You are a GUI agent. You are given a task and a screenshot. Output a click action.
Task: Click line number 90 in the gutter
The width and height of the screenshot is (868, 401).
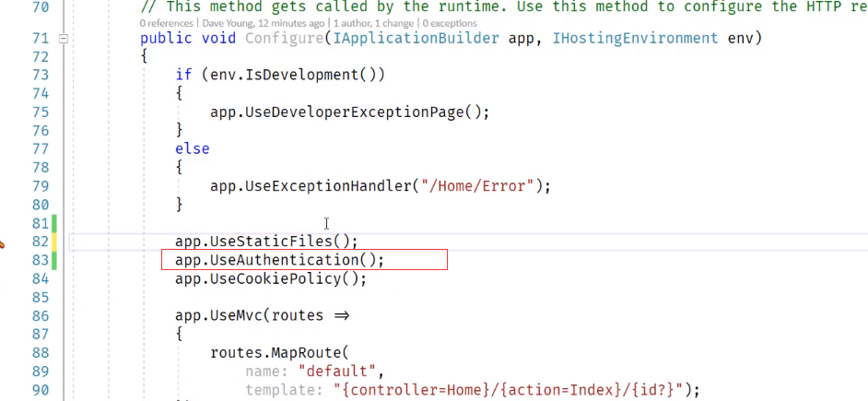click(x=41, y=390)
